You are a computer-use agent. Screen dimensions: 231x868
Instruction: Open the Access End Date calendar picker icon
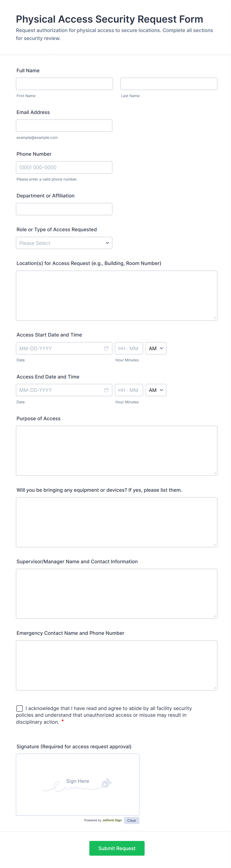tap(106, 390)
